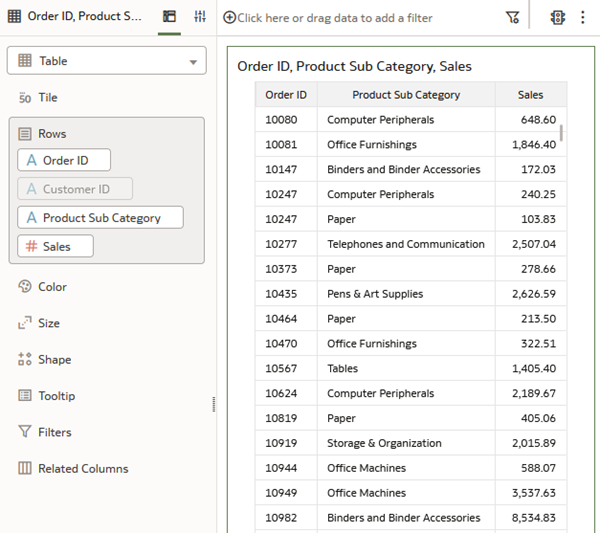Screen dimensions: 600x533
Task: Open the filter bar options icon
Action: click(512, 17)
